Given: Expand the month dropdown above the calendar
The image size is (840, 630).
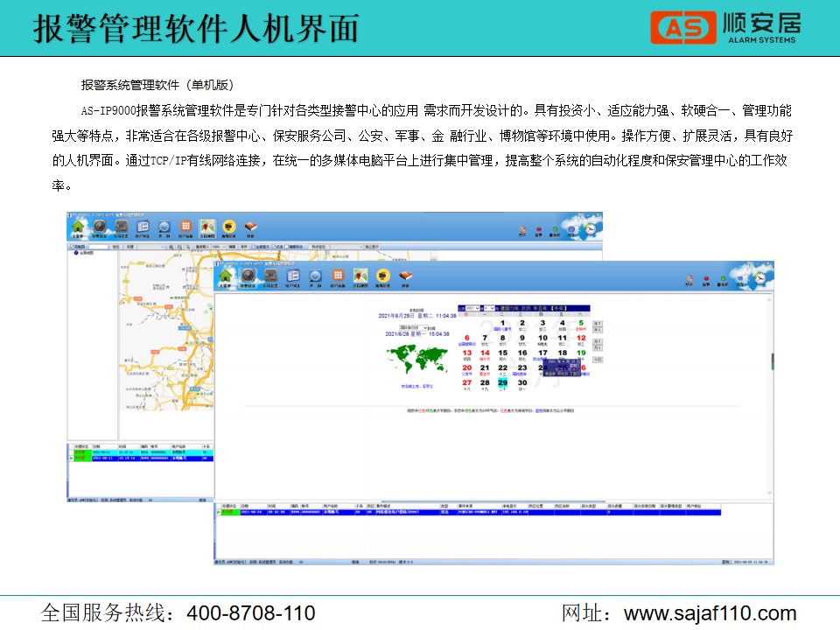Looking at the screenshot, I should 489,309.
